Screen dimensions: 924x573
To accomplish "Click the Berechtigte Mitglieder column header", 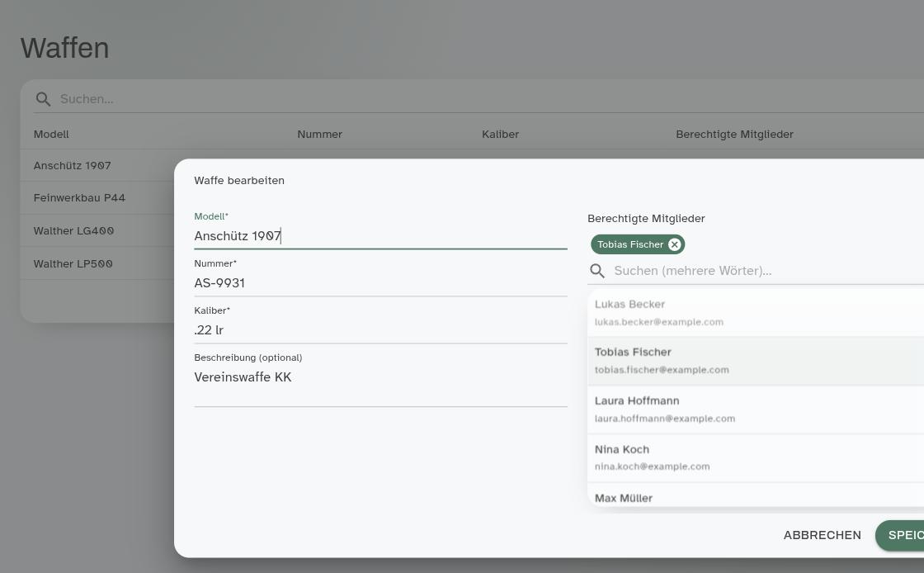I will point(734,135).
